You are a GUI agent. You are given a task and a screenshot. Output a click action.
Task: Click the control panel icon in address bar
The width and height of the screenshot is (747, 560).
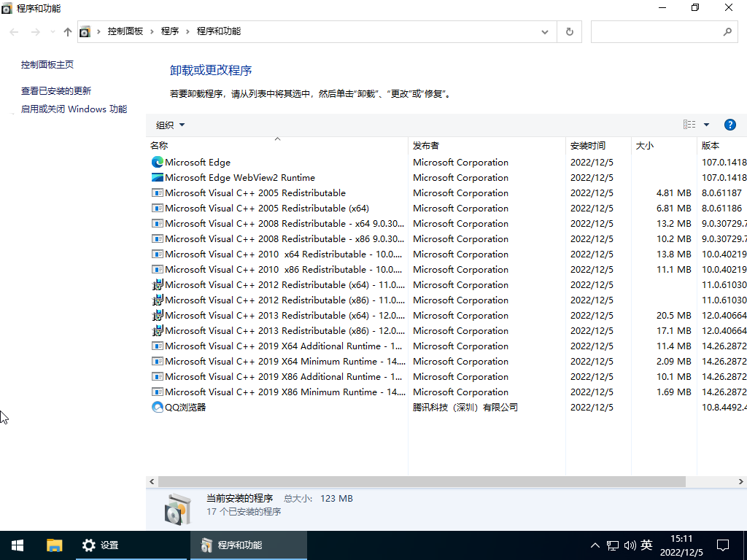point(85,32)
